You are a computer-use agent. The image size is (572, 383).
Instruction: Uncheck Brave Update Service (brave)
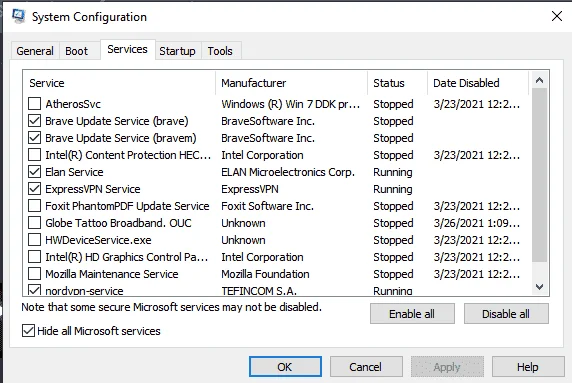click(34, 121)
